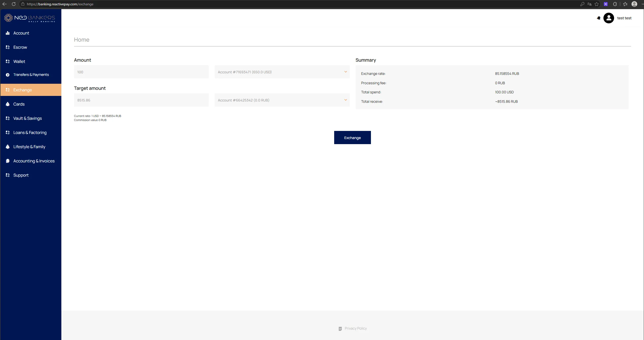
Task: Click the user avatar icon
Action: 609,18
